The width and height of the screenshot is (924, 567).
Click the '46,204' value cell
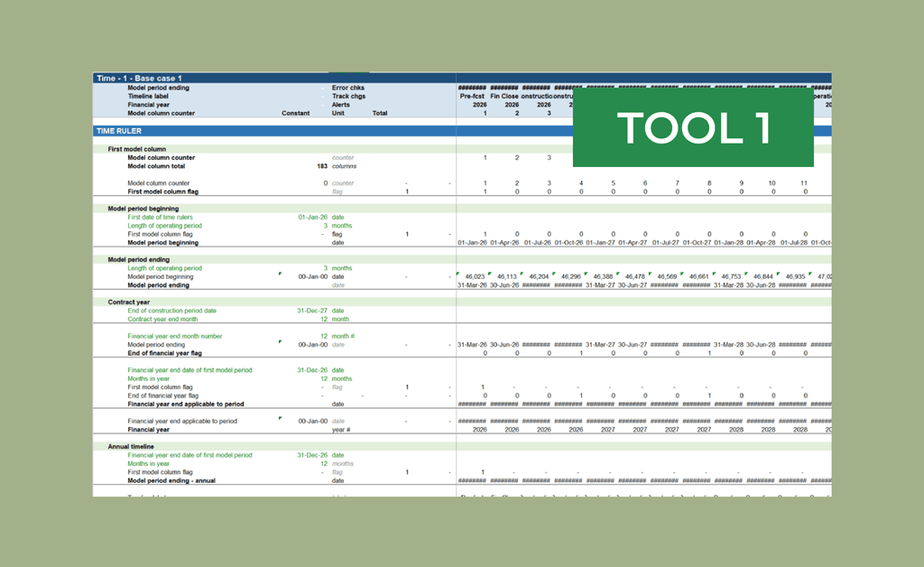pos(539,276)
